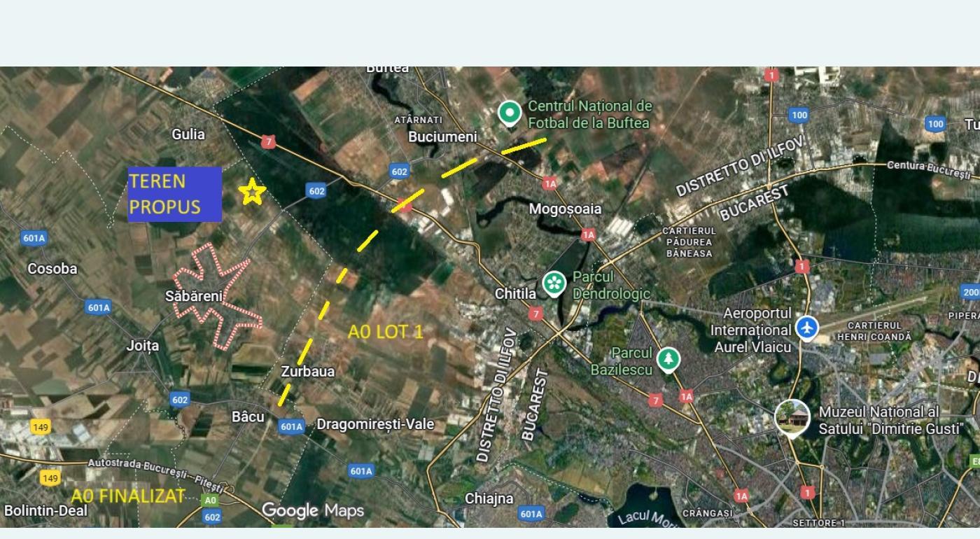Open the Google Maps logo link
980x539 pixels.
[313, 510]
